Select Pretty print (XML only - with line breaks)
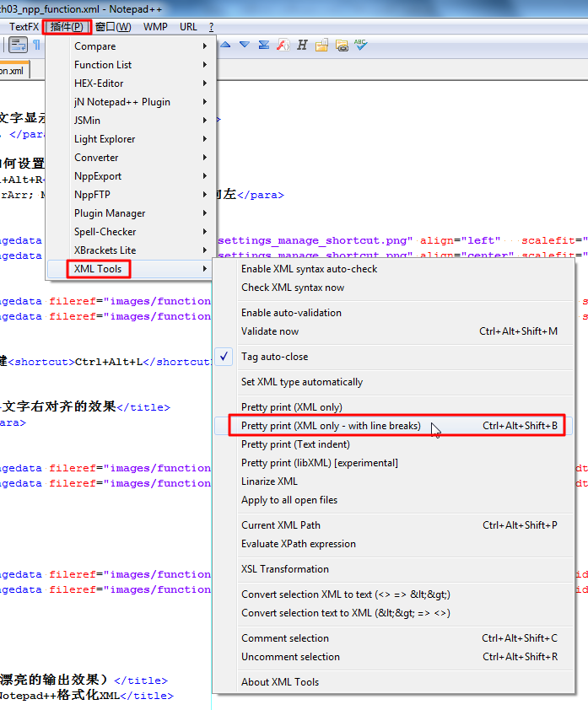Viewport: 588px width, 710px height. click(x=331, y=426)
